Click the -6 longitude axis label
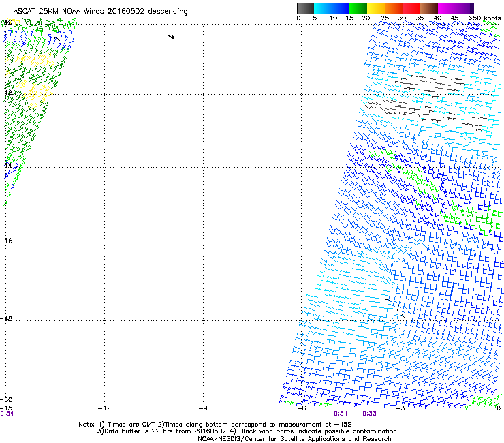504x443 pixels. 301,408
